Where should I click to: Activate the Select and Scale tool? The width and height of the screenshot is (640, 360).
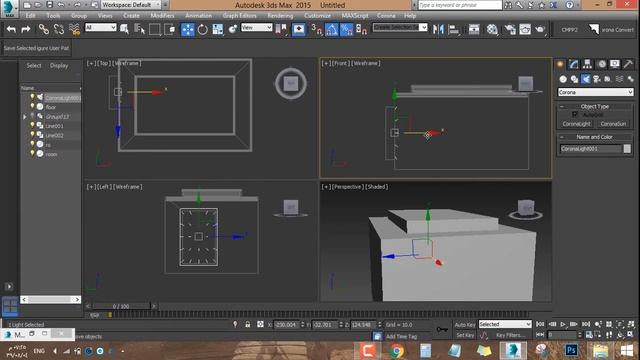tap(218, 29)
